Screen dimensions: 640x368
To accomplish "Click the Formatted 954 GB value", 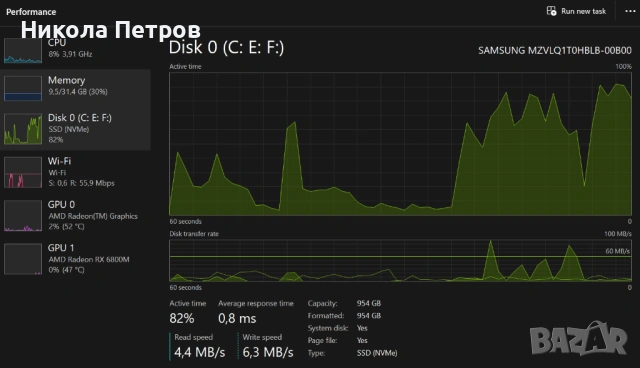I will pos(369,315).
